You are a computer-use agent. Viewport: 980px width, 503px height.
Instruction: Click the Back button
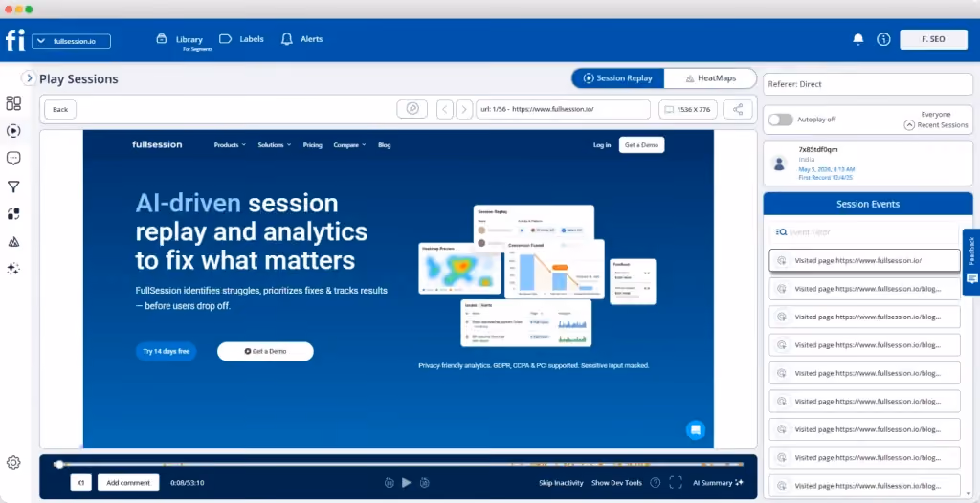click(60, 109)
